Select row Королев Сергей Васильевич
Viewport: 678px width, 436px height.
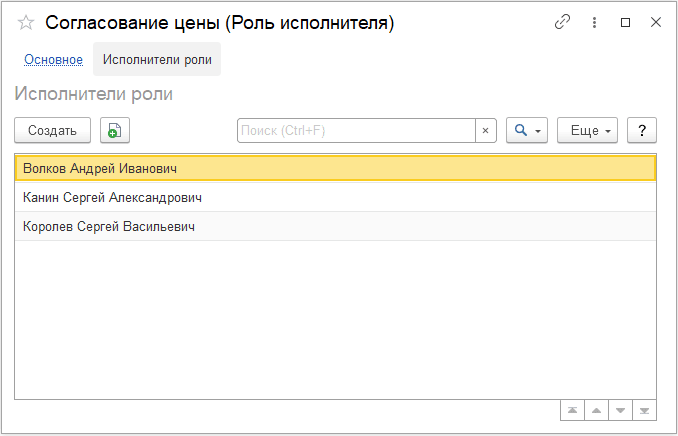pos(336,226)
